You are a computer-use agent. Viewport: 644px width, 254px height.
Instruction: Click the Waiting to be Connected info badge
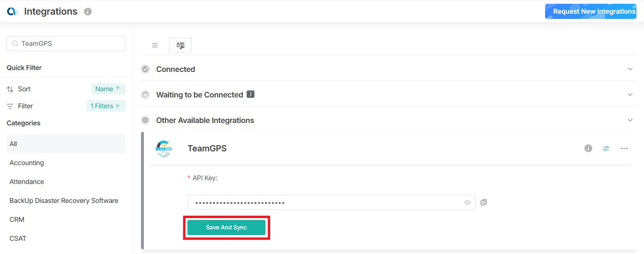click(x=251, y=95)
